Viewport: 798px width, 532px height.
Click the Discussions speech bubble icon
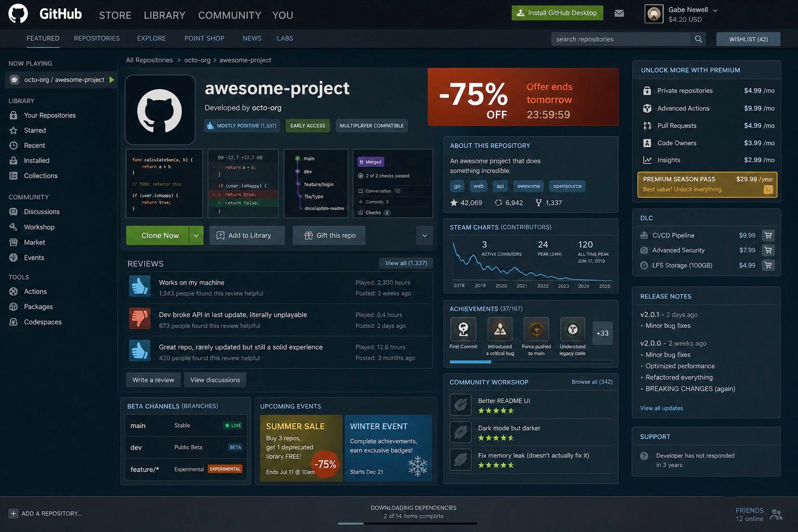tap(14, 211)
